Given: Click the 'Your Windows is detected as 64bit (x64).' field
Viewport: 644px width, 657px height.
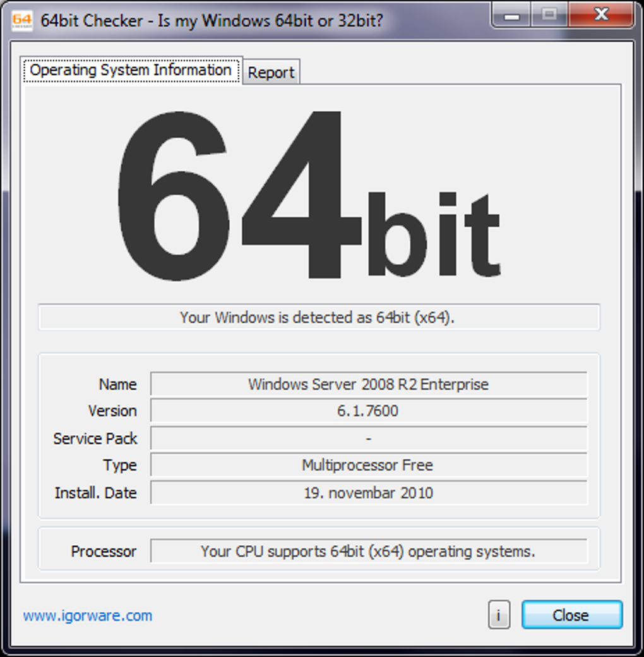Looking at the screenshot, I should [319, 317].
